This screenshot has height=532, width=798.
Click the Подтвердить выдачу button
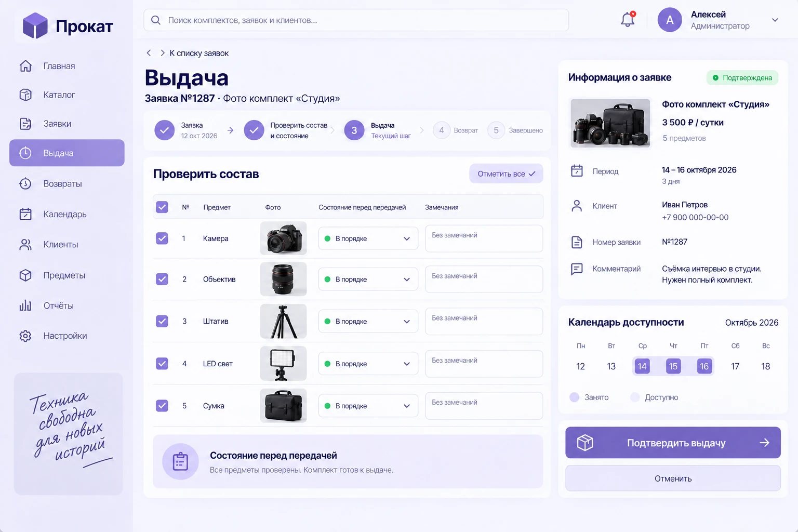[673, 443]
